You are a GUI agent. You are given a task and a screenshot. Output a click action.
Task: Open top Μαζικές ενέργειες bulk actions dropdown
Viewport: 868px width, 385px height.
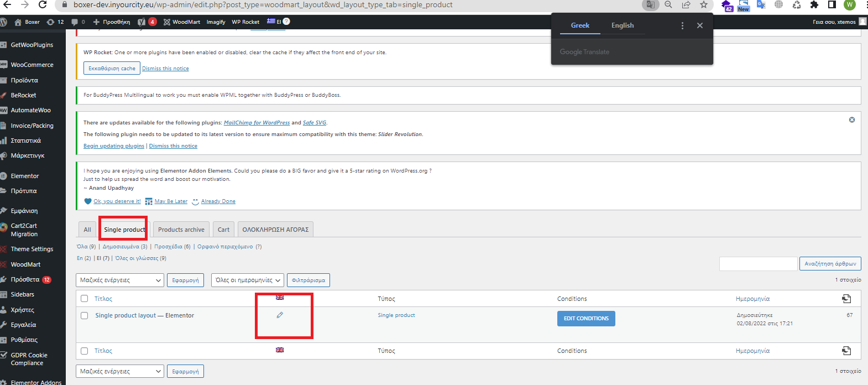pyautogui.click(x=119, y=280)
